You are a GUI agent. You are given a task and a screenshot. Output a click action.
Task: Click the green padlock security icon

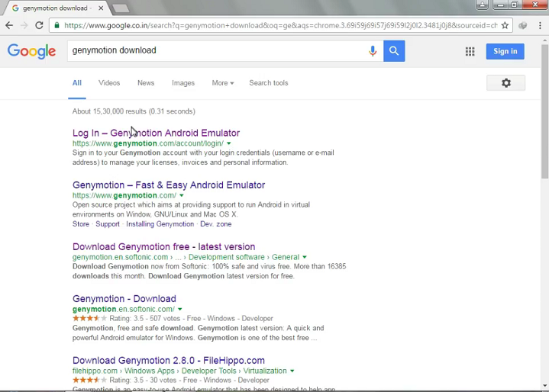coord(57,25)
